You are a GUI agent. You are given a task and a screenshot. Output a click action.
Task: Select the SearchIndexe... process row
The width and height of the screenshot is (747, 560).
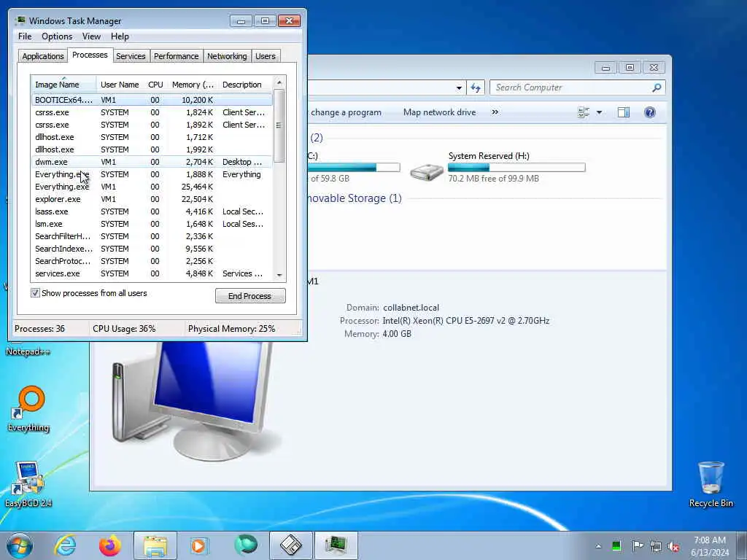152,249
